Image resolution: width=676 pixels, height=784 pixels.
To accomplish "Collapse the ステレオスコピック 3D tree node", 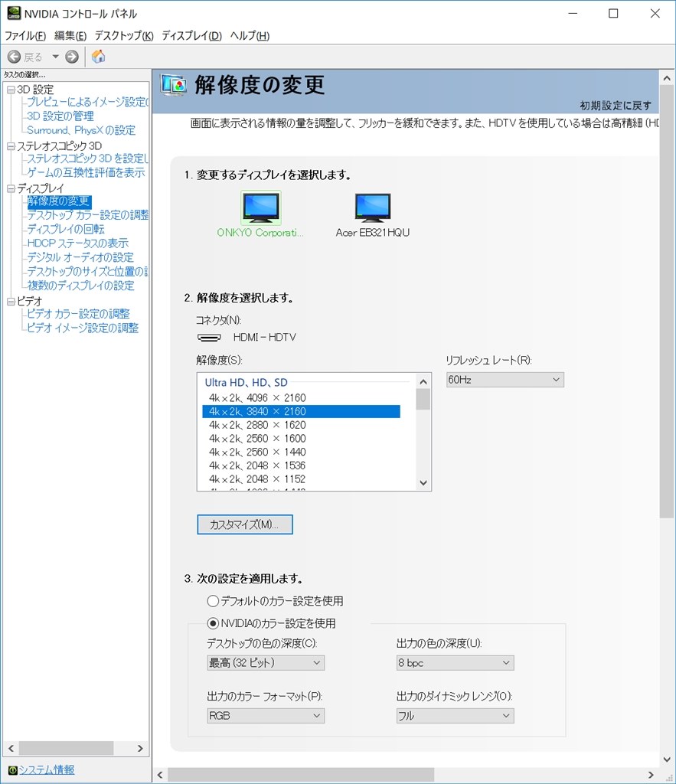I will coord(11,146).
